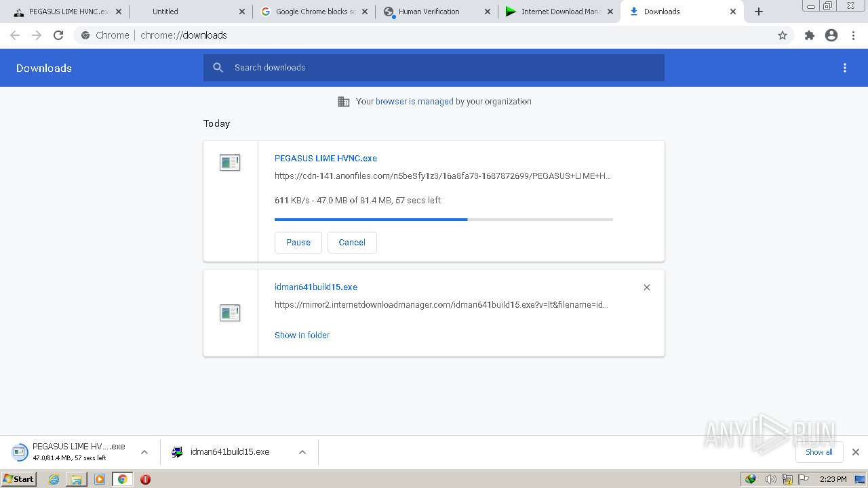This screenshot has width=868, height=488.
Task: Open Windows Media Player from the taskbar
Action: click(x=100, y=479)
